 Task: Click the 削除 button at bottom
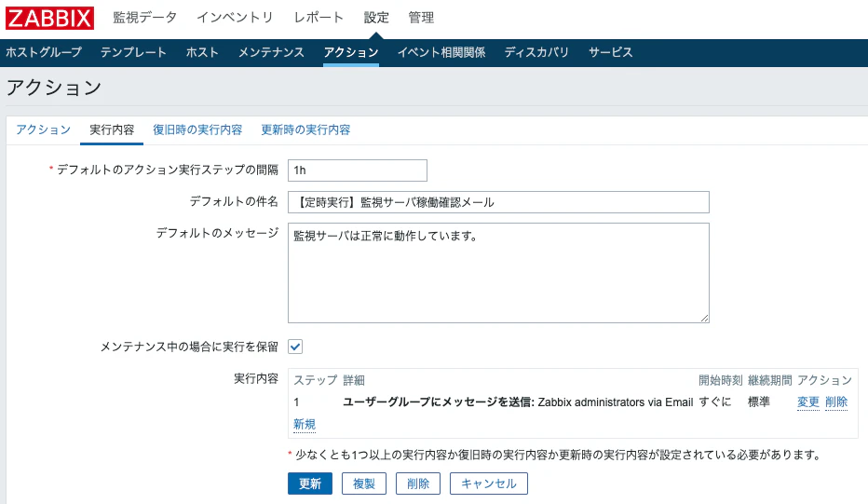418,484
